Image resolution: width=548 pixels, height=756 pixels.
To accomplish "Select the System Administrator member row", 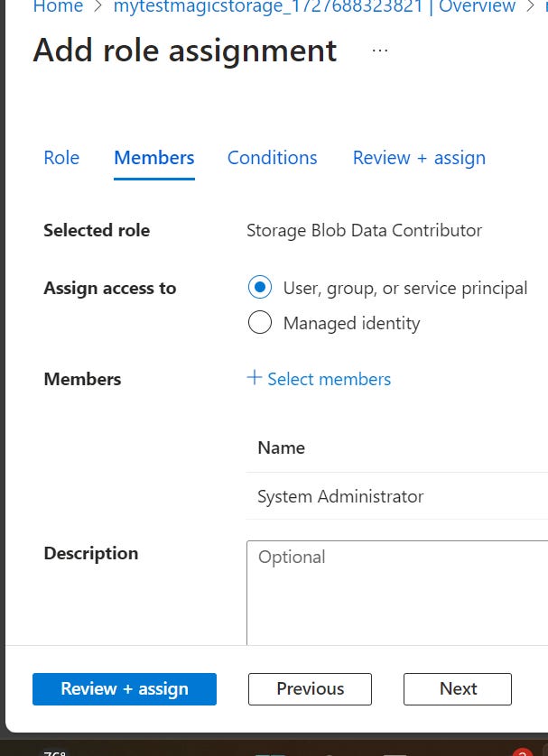I will click(397, 496).
